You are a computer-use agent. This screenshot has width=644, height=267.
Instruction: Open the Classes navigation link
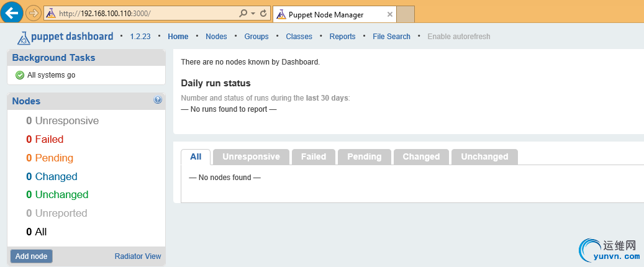coord(299,37)
